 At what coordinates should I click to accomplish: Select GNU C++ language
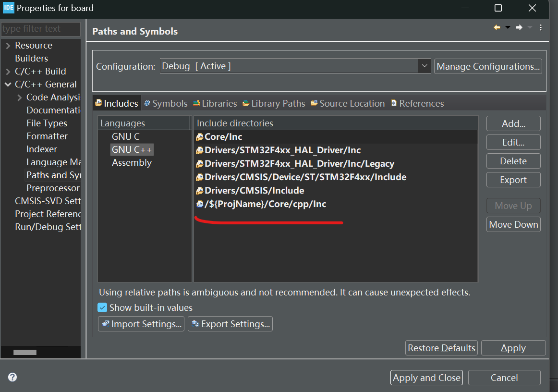click(132, 149)
